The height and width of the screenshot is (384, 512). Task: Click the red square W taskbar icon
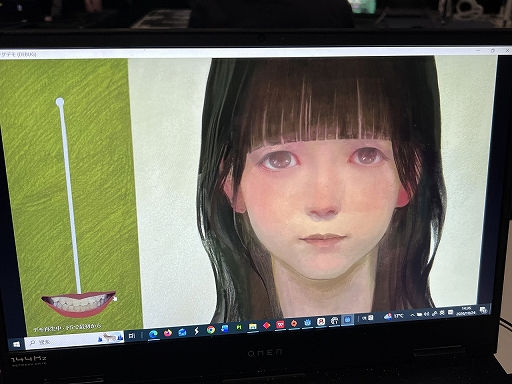[x=280, y=324]
